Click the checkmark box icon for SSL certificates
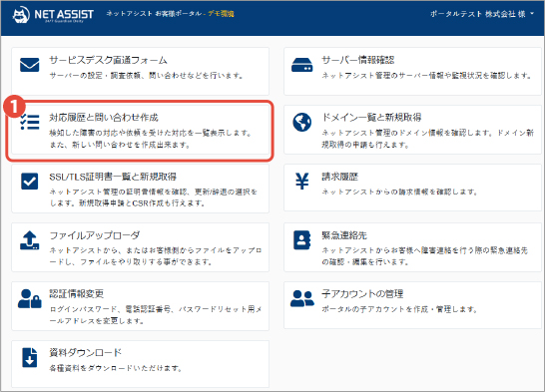This screenshot has width=545, height=392. pyautogui.click(x=30, y=181)
